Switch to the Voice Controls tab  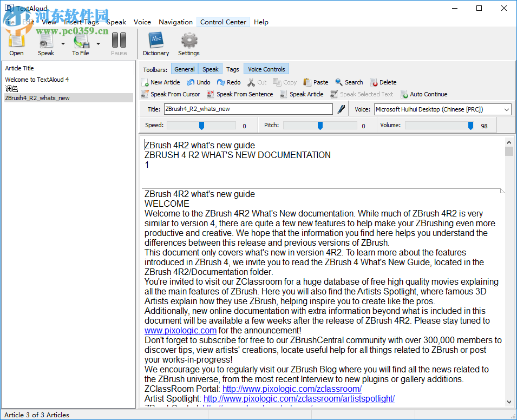point(266,69)
